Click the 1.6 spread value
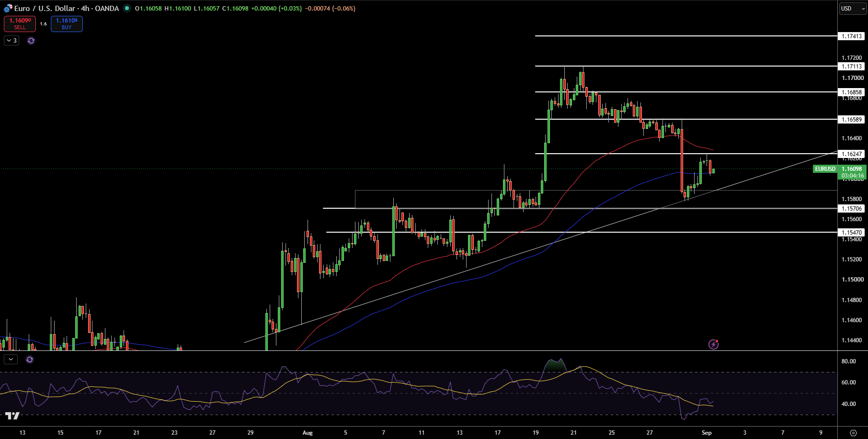Viewport: 868px width, 439px height. point(44,23)
